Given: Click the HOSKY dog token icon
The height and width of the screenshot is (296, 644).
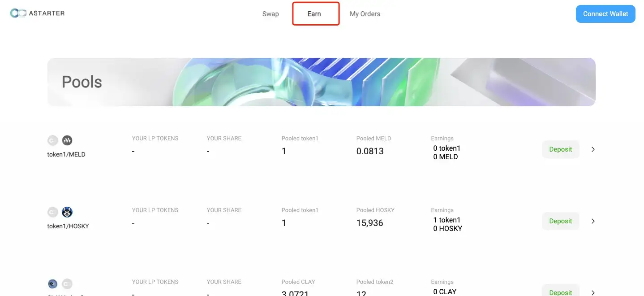Looking at the screenshot, I should [x=67, y=212].
